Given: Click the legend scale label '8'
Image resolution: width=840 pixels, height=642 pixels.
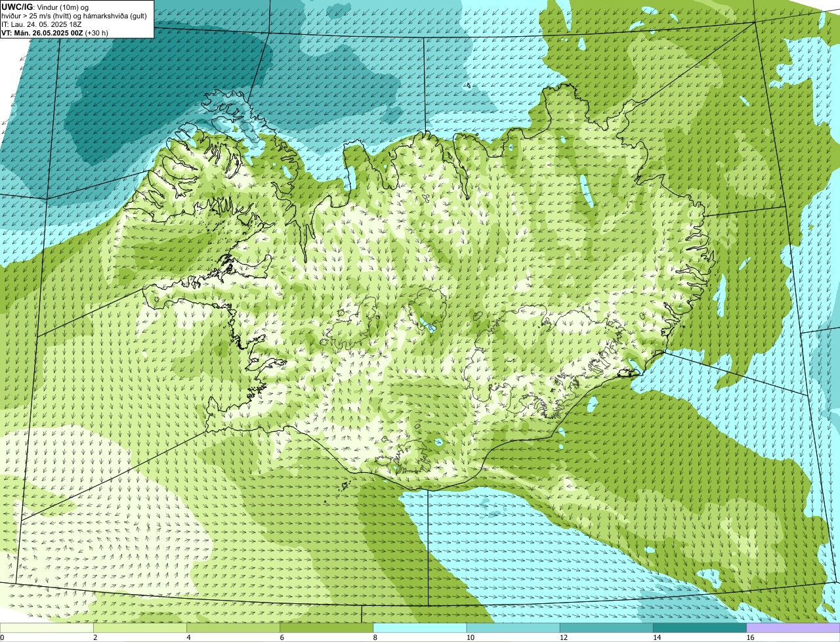Looking at the screenshot, I should point(375,637).
